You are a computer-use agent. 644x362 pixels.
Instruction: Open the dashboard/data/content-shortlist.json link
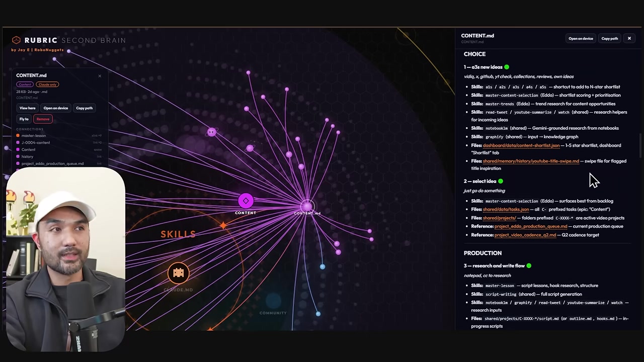click(x=521, y=145)
